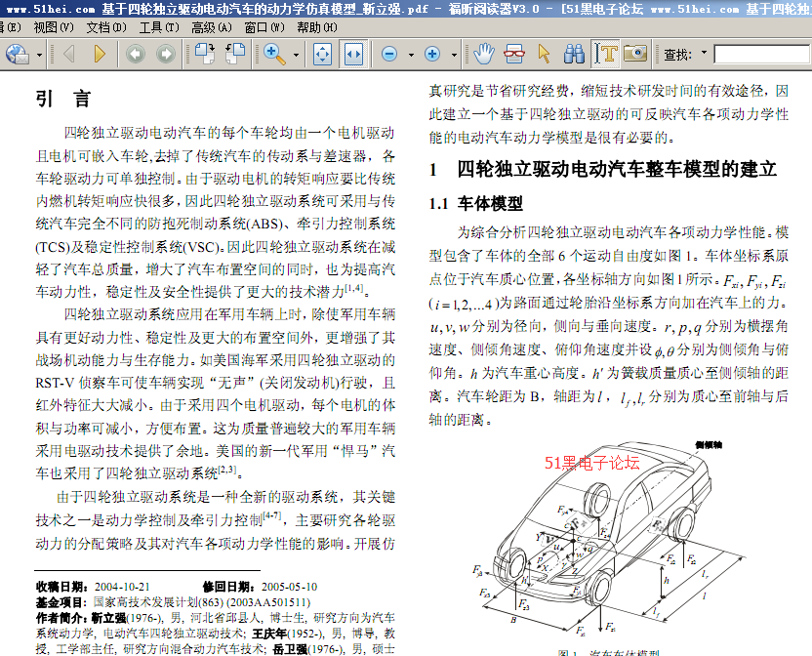Select the hand tool
This screenshot has width=812, height=656.
click(483, 54)
